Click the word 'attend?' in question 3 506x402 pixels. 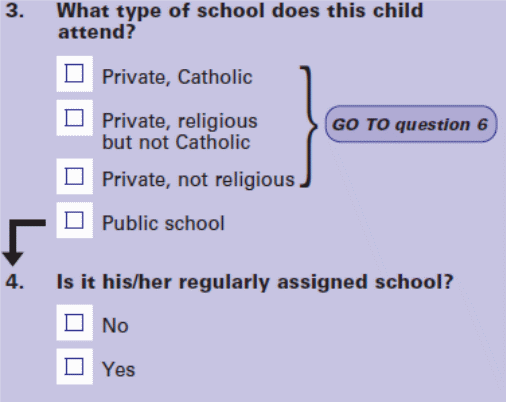[x=97, y=32]
